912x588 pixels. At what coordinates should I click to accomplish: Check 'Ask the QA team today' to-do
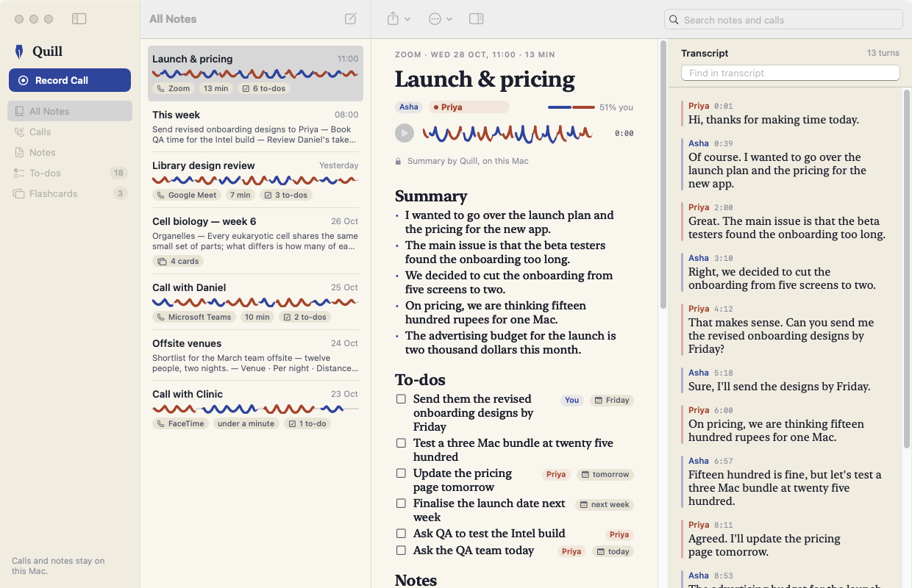click(401, 551)
